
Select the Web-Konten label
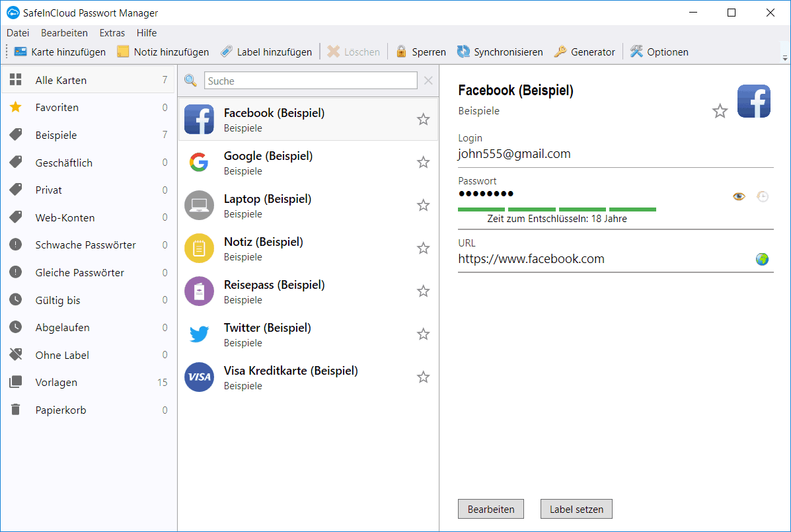89,218
